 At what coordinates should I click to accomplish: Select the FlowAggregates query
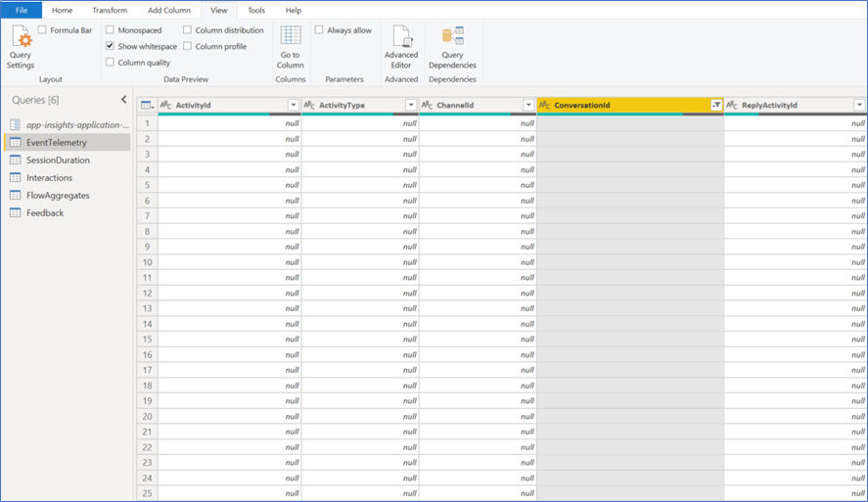(68, 196)
